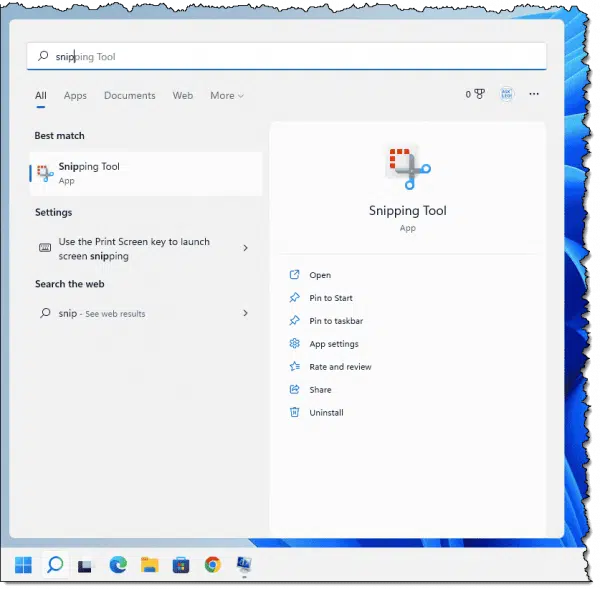Expand the More dropdown

point(227,96)
